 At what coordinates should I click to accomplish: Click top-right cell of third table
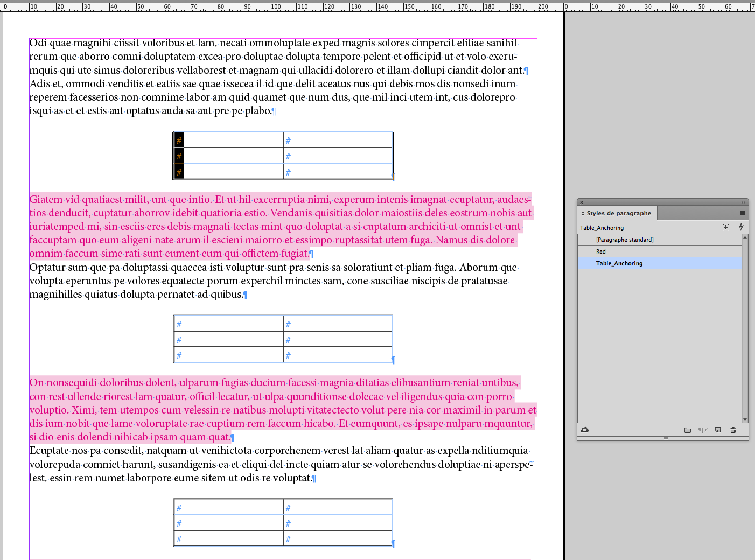338,507
